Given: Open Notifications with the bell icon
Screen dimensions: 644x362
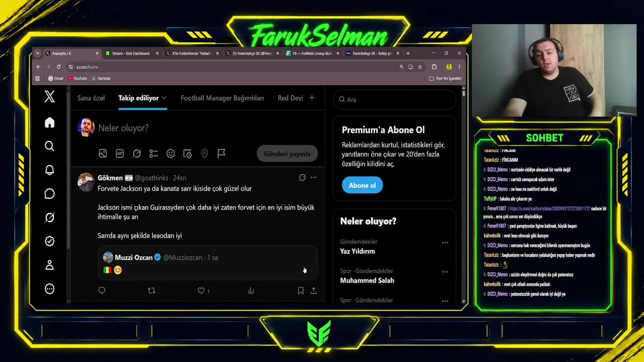Looking at the screenshot, I should [x=49, y=170].
